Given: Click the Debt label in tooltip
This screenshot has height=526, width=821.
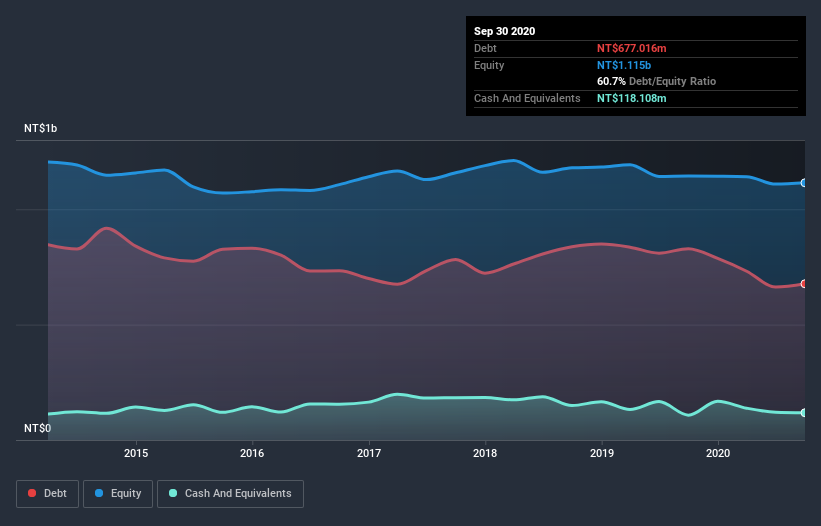Looking at the screenshot, I should pyautogui.click(x=485, y=48).
